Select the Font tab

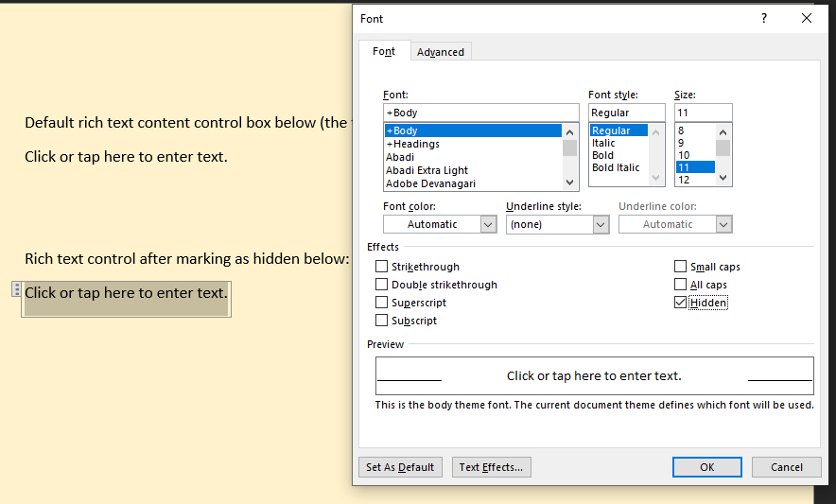click(384, 51)
